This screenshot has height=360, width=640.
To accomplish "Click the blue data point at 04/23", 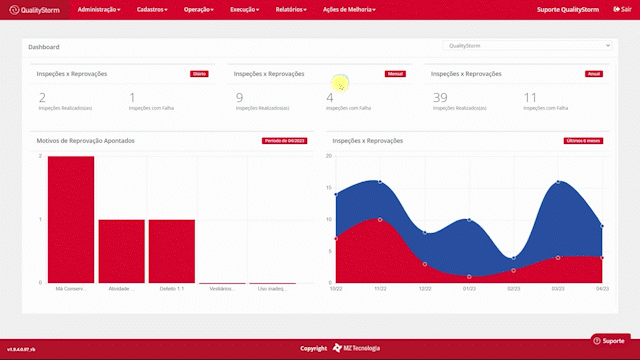I will click(602, 226).
